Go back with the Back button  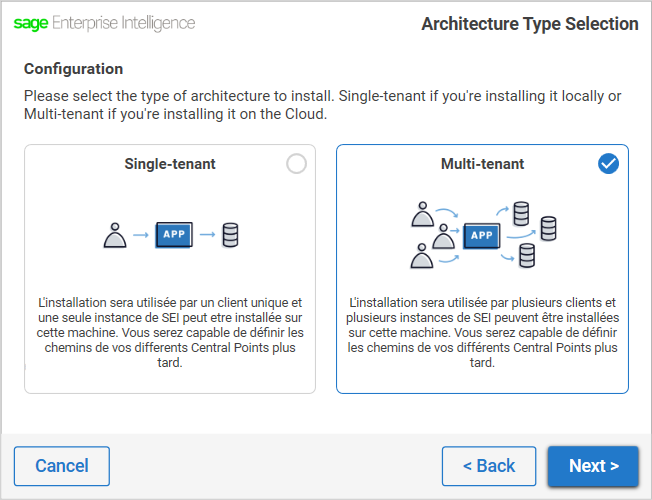coord(489,466)
